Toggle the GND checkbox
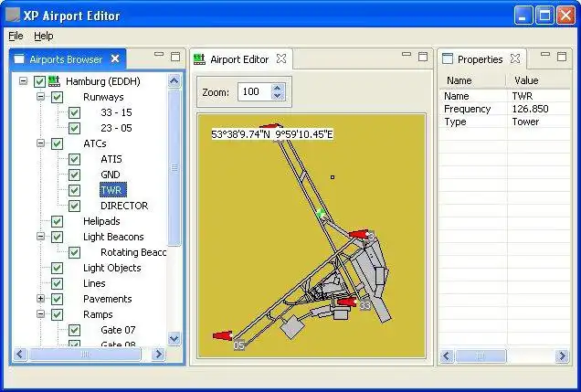The height and width of the screenshot is (392, 581). [x=75, y=175]
